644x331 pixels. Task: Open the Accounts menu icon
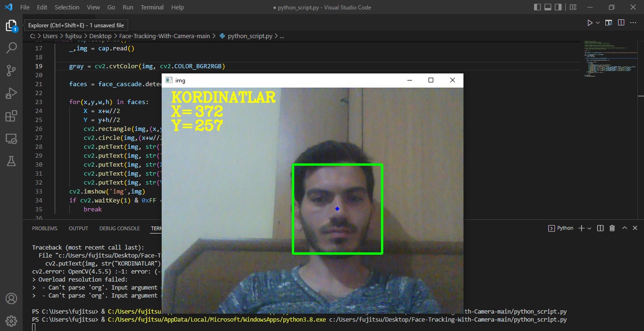click(11, 299)
